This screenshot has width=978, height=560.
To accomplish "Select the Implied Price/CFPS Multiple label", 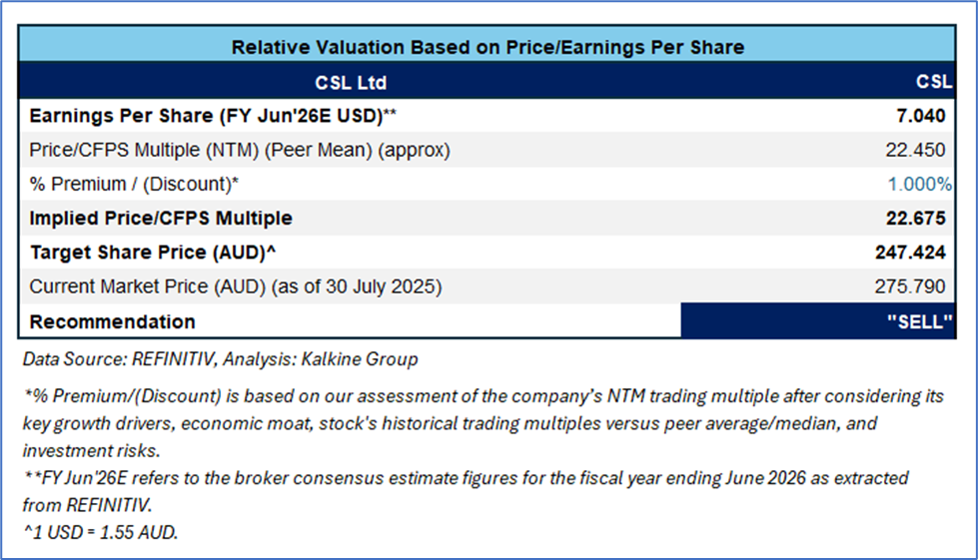I will tap(161, 219).
